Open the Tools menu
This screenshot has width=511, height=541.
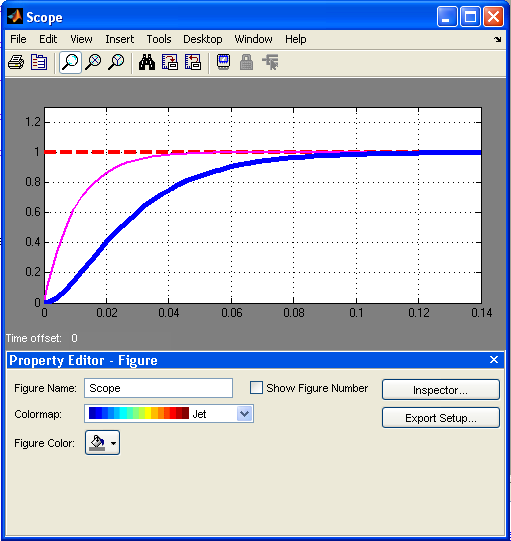point(159,39)
